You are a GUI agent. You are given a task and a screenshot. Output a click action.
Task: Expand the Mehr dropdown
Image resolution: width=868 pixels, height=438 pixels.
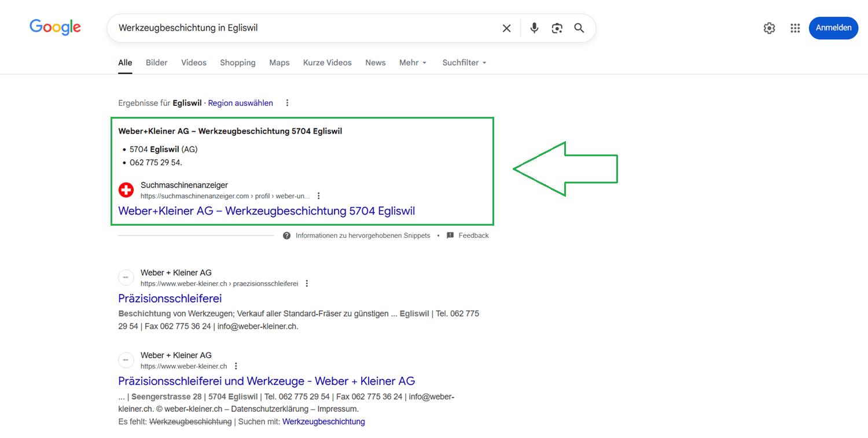[x=413, y=62]
